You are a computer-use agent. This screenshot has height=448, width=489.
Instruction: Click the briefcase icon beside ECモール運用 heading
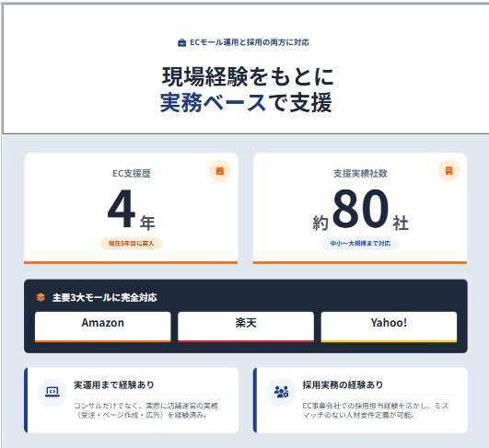click(x=181, y=42)
